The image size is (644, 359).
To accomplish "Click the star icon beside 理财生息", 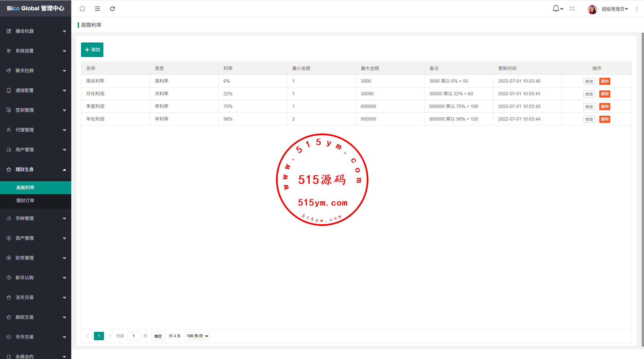I will click(x=9, y=169).
